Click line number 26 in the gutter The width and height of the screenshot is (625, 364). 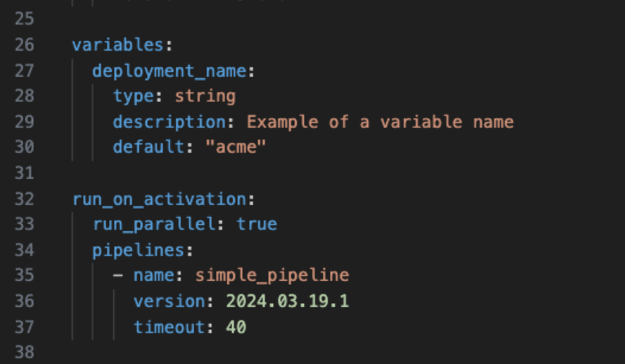click(25, 45)
